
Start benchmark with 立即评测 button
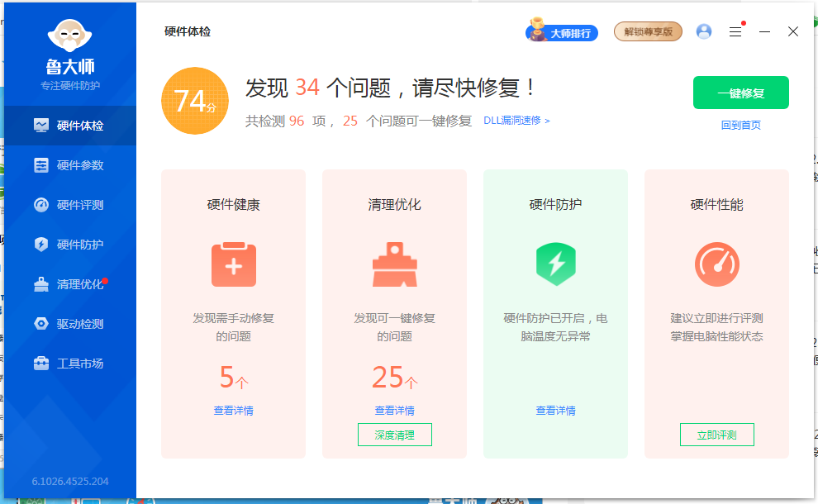tap(716, 435)
